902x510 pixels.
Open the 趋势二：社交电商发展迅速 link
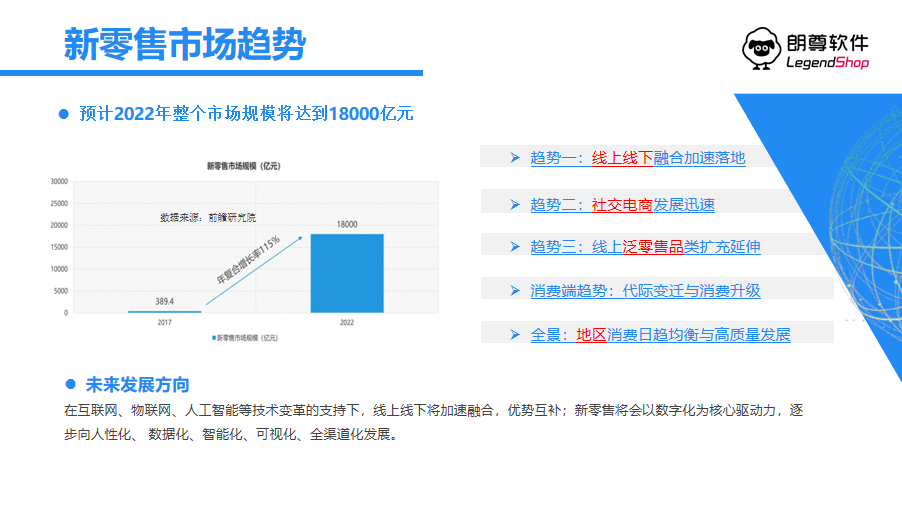(x=622, y=204)
